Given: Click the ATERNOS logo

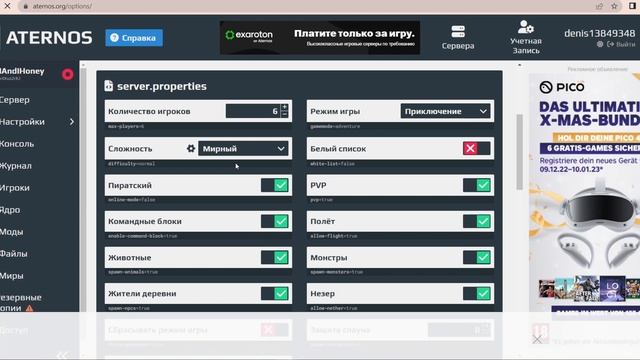Looking at the screenshot, I should click(49, 38).
